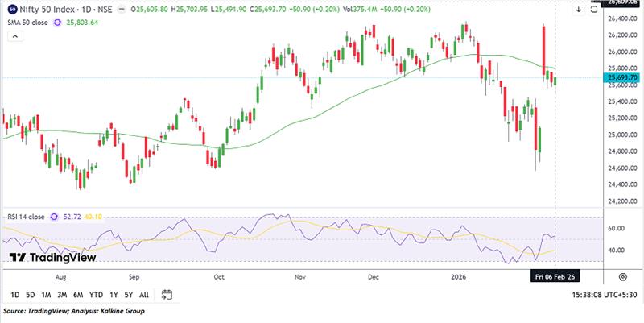Switch chart range to 6M
644x323 pixels.
click(x=79, y=294)
